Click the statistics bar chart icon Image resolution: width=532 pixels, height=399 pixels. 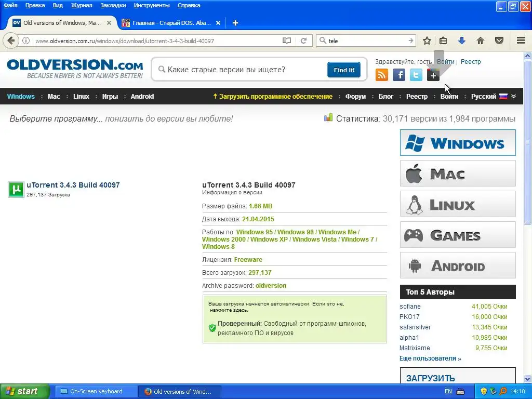pyautogui.click(x=328, y=118)
